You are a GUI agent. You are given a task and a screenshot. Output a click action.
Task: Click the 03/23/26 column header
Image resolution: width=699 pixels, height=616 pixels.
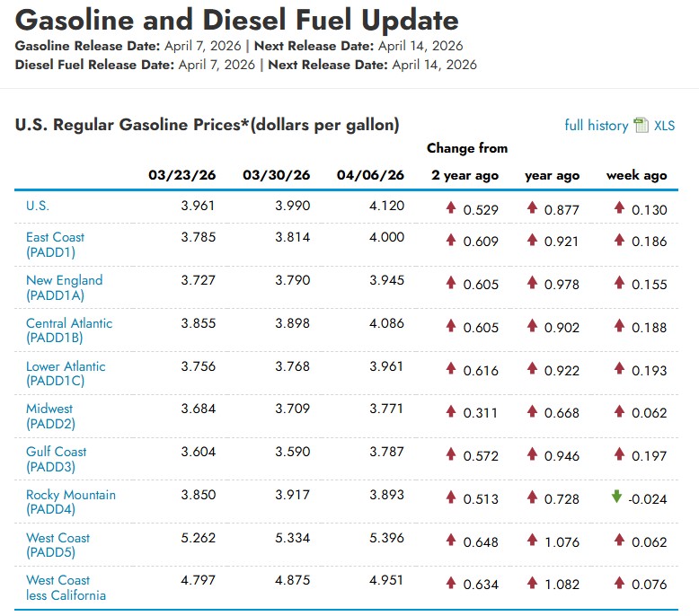(182, 175)
